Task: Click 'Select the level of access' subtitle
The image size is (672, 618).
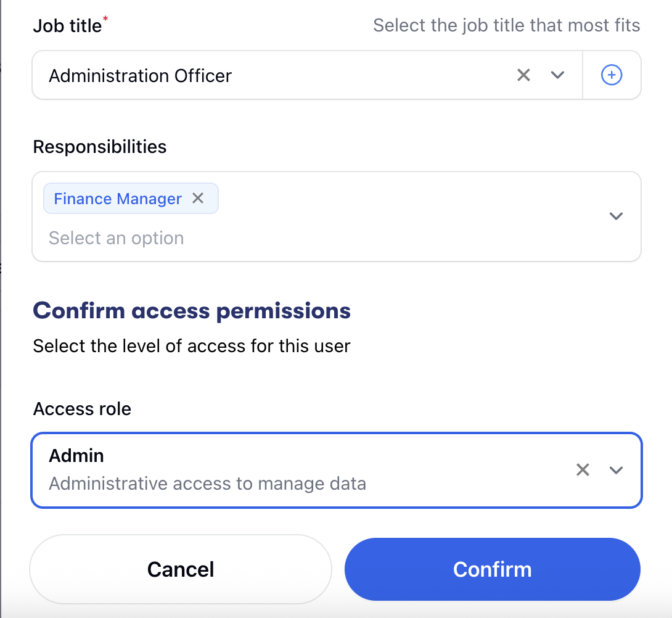Action: coord(192,346)
